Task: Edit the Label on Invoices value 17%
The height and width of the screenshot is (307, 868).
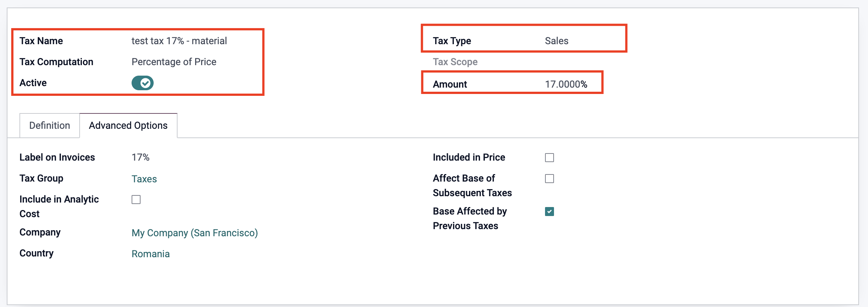Action: [141, 157]
